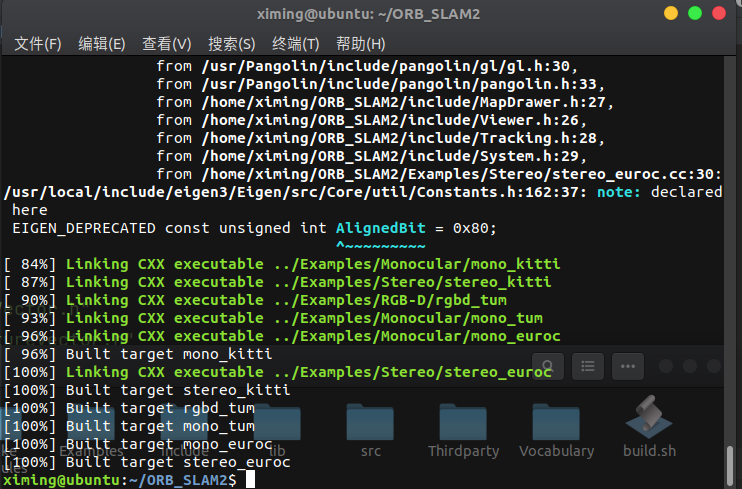This screenshot has height=489, width=742.
Task: Toggle list view in file manager
Action: pyautogui.click(x=588, y=366)
